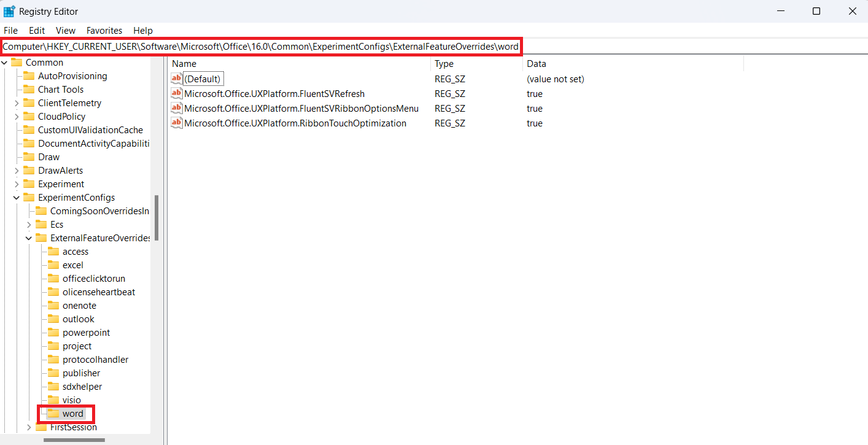Click the (Default) value string icon
The image size is (868, 445).
point(177,79)
